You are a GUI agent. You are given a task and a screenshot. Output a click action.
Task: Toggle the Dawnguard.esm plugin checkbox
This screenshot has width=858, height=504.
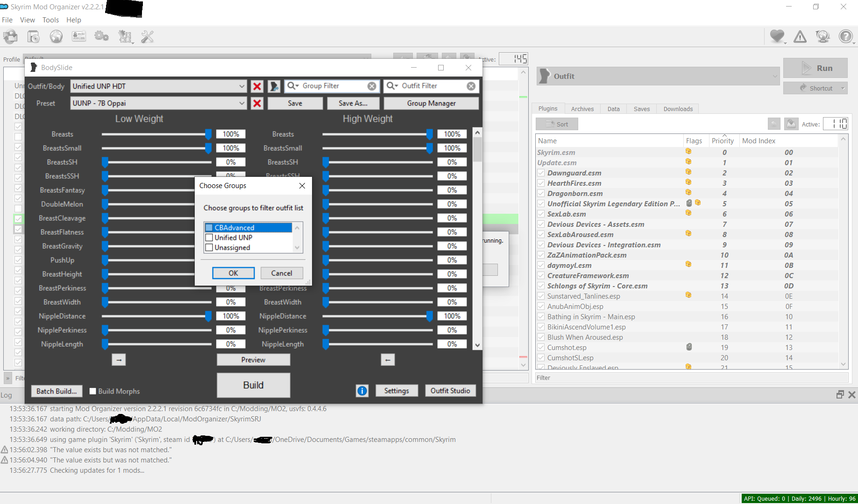click(541, 173)
